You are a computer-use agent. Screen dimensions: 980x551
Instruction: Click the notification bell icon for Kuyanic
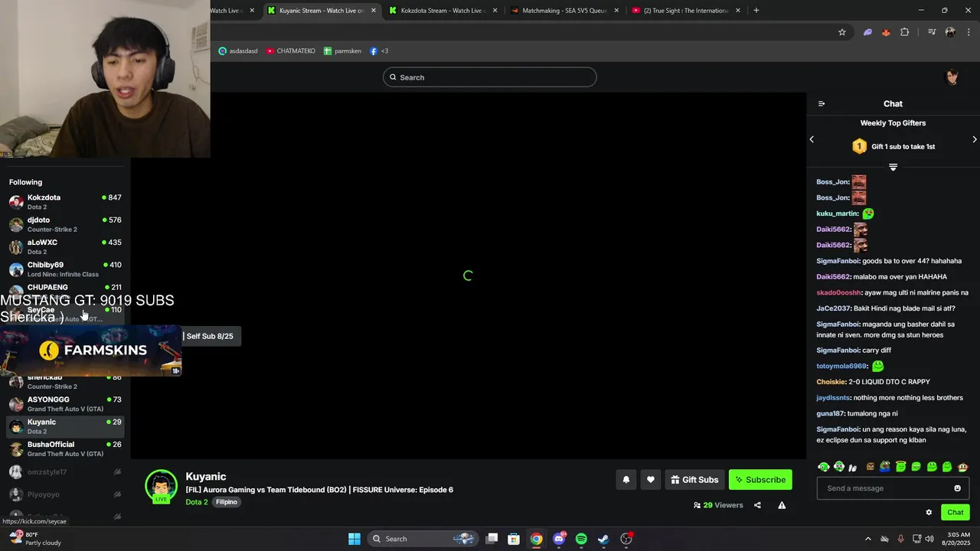point(626,480)
